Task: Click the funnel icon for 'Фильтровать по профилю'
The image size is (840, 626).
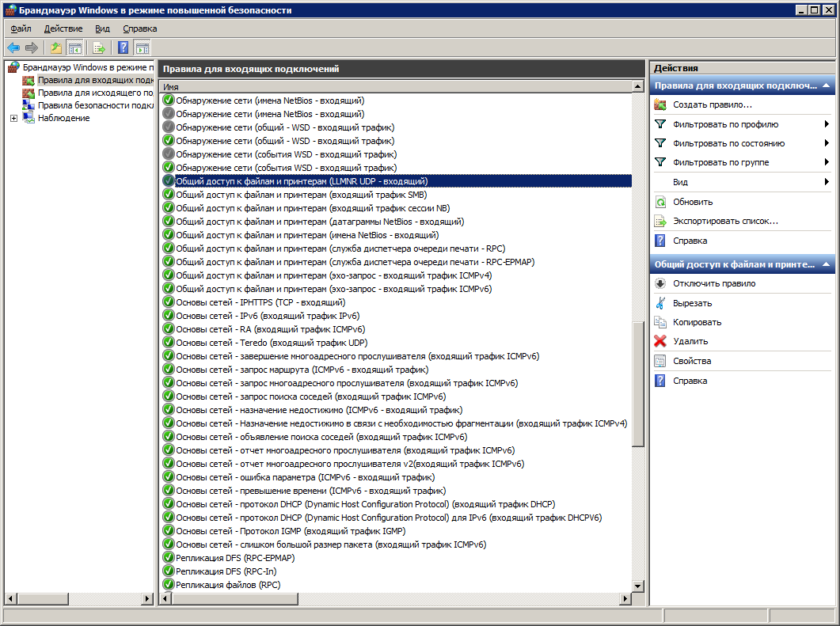Action: tap(660, 124)
